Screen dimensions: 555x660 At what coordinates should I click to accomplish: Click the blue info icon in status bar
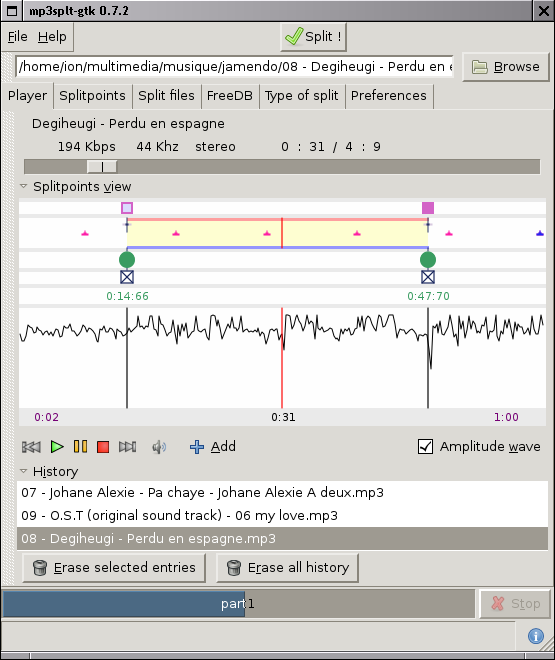pyautogui.click(x=536, y=636)
